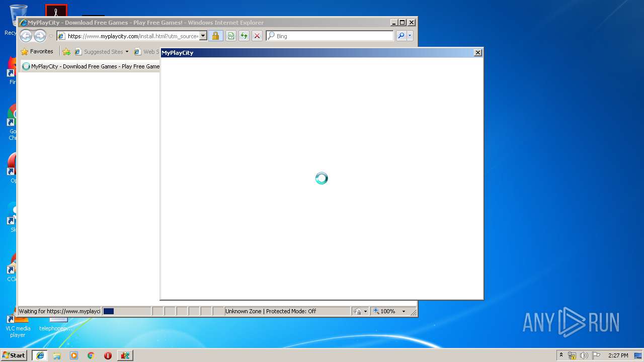This screenshot has height=362, width=644.
Task: Click Add to Favorites Bar icon
Action: coord(66,51)
